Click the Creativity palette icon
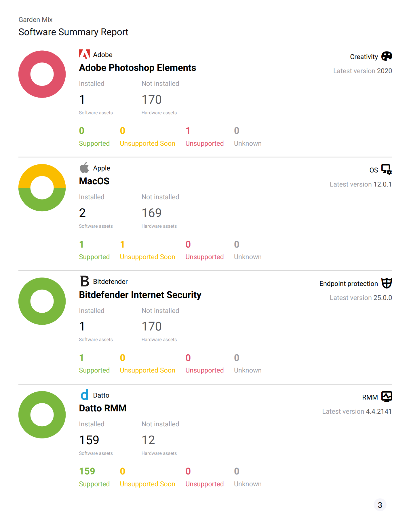The height and width of the screenshot is (532, 411). click(387, 56)
